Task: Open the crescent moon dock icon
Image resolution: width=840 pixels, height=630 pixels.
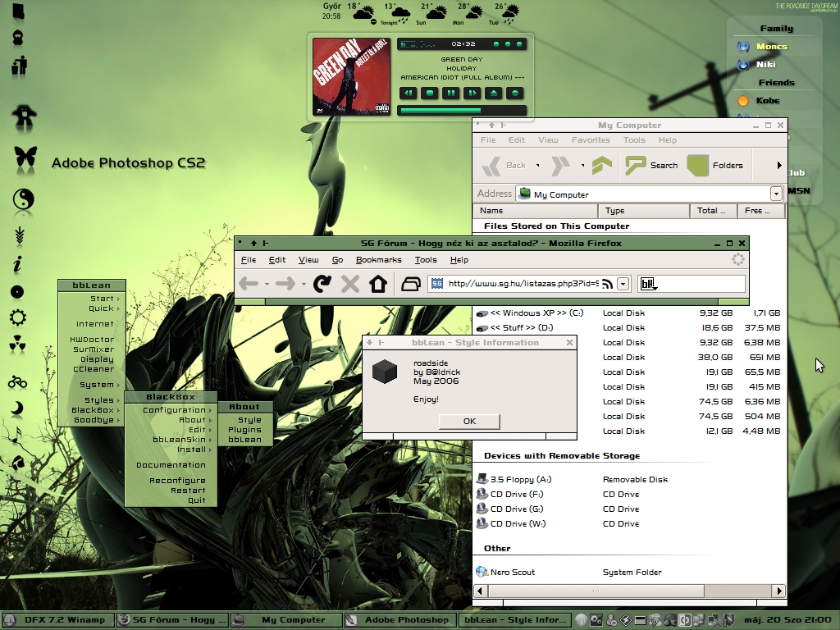Action: click(18, 409)
